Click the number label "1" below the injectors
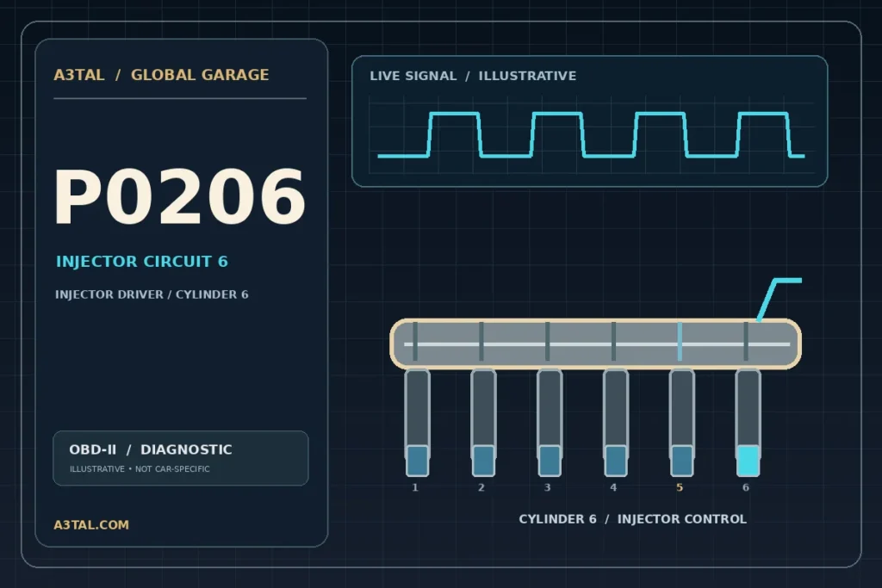The height and width of the screenshot is (588, 882). point(415,487)
